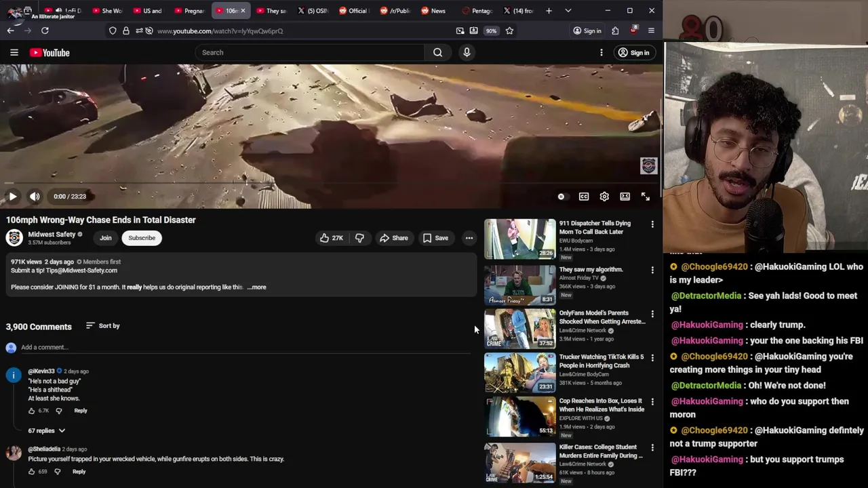Open the player settings gear

(x=604, y=197)
